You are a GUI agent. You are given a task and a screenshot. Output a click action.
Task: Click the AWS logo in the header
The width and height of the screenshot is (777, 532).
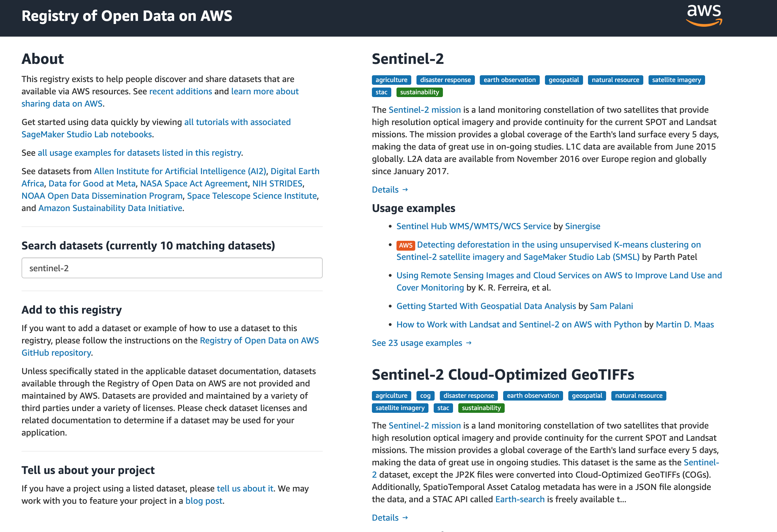tap(704, 16)
